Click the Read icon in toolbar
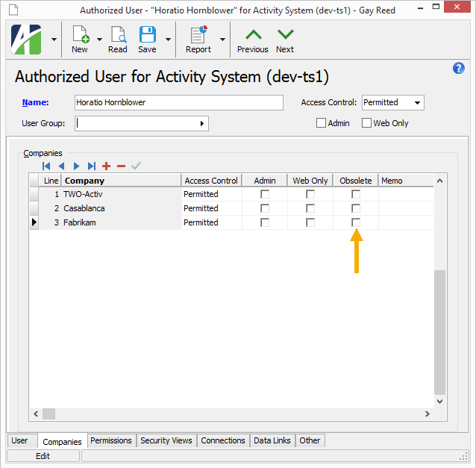The width and height of the screenshot is (476, 468). [119, 34]
